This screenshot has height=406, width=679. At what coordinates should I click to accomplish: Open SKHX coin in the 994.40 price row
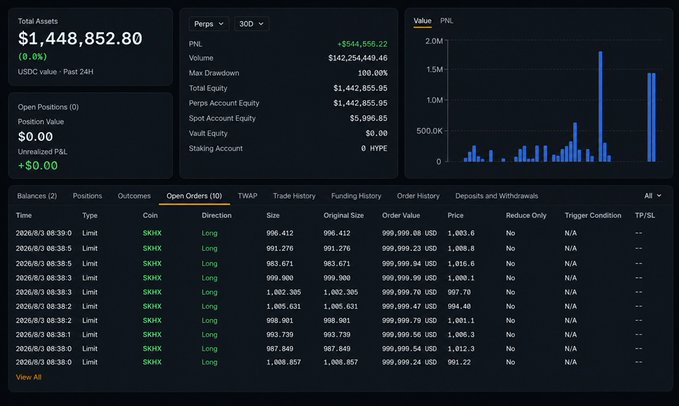[x=152, y=306]
